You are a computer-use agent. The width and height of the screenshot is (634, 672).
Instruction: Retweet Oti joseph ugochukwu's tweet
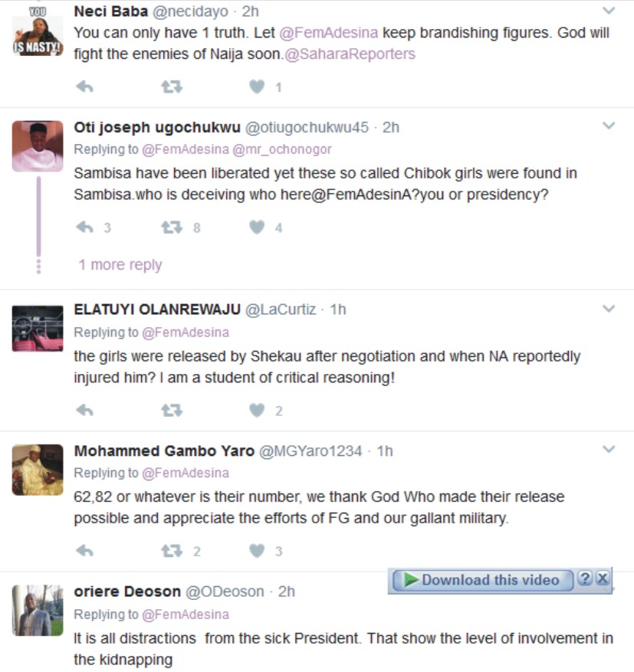pos(172,228)
